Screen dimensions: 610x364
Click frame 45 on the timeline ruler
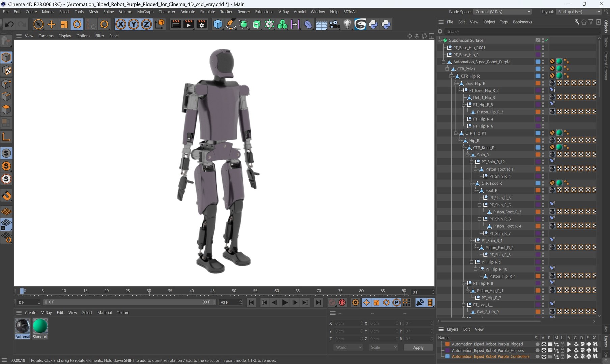coord(212,291)
